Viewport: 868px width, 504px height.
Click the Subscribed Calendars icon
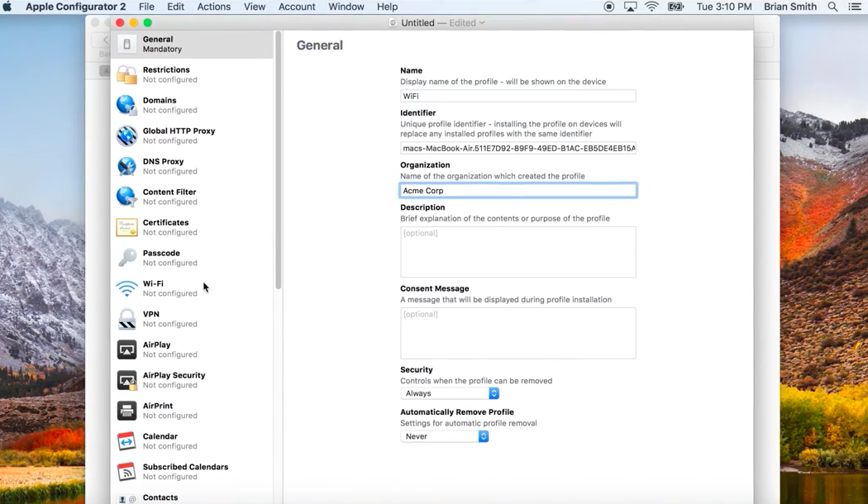coord(126,471)
